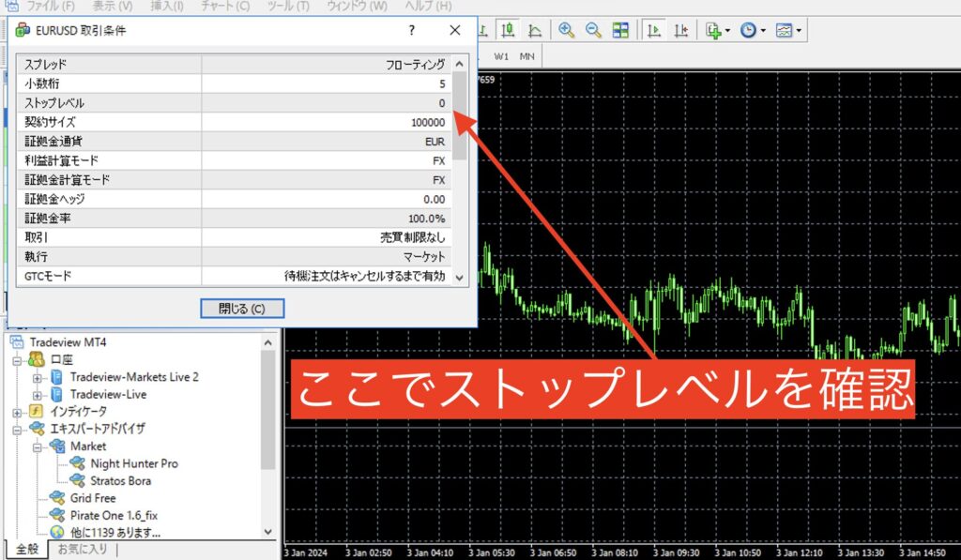Click the Market folder icon
The width and height of the screenshot is (961, 560).
[57, 446]
